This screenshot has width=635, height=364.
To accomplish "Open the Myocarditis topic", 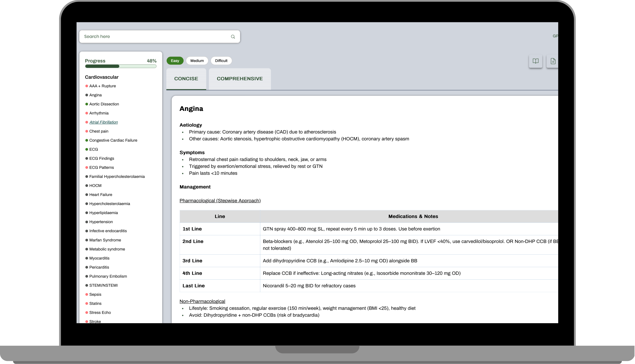I will (x=99, y=258).
